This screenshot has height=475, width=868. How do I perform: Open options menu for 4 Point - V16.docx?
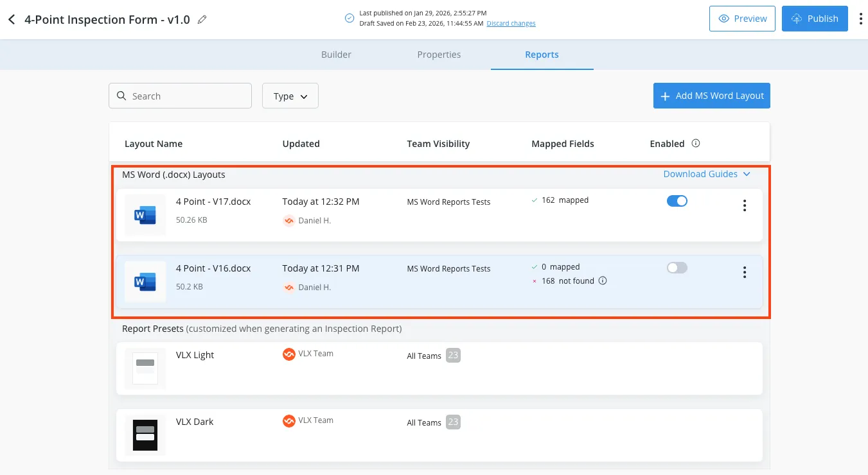[x=745, y=272]
